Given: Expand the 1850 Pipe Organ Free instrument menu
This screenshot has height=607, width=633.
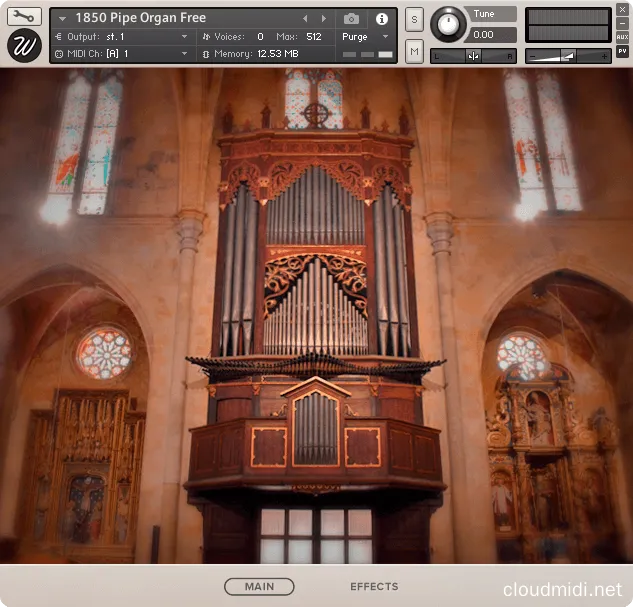Looking at the screenshot, I should tap(63, 19).
